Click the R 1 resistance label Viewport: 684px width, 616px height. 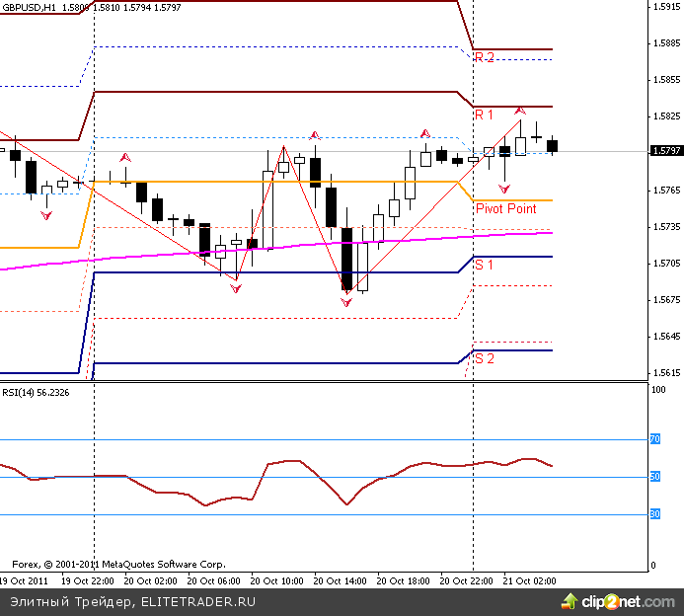(485, 115)
